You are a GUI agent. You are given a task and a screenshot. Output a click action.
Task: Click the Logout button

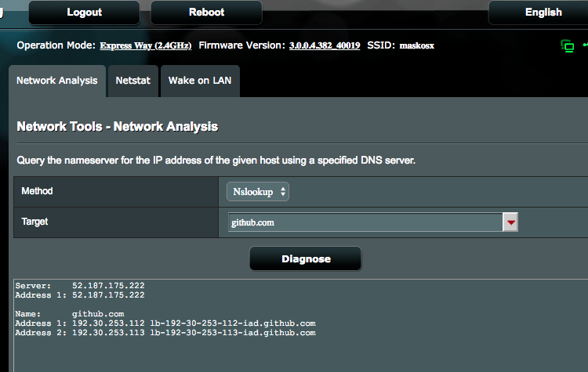[x=84, y=13]
